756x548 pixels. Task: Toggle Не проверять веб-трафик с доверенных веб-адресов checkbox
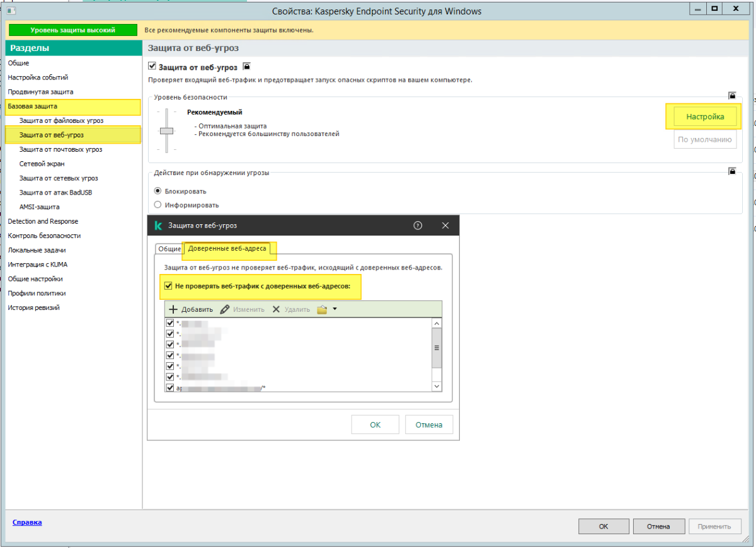click(x=168, y=286)
